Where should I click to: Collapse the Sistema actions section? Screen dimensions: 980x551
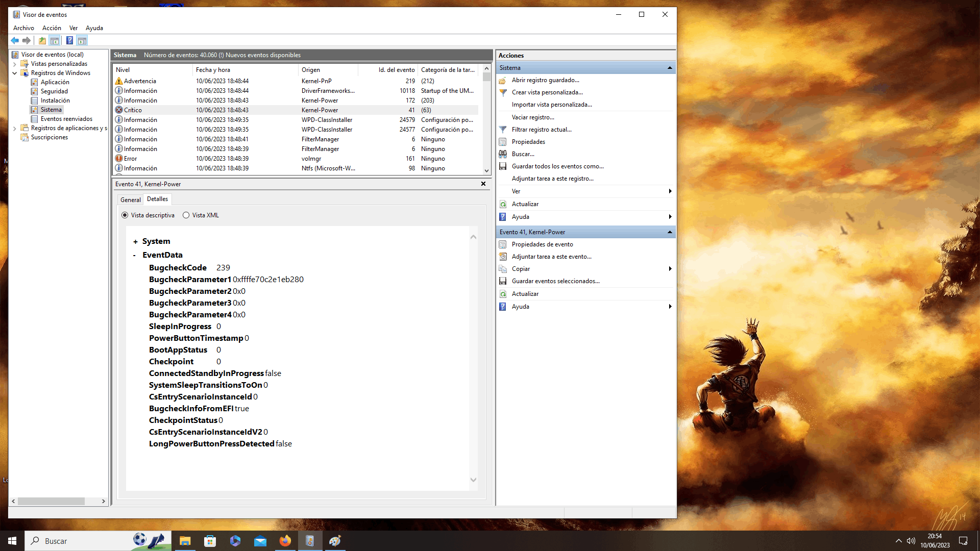click(670, 68)
